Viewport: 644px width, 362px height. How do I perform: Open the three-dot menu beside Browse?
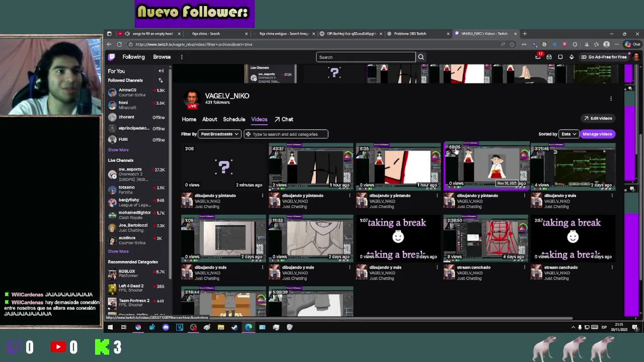click(x=182, y=57)
